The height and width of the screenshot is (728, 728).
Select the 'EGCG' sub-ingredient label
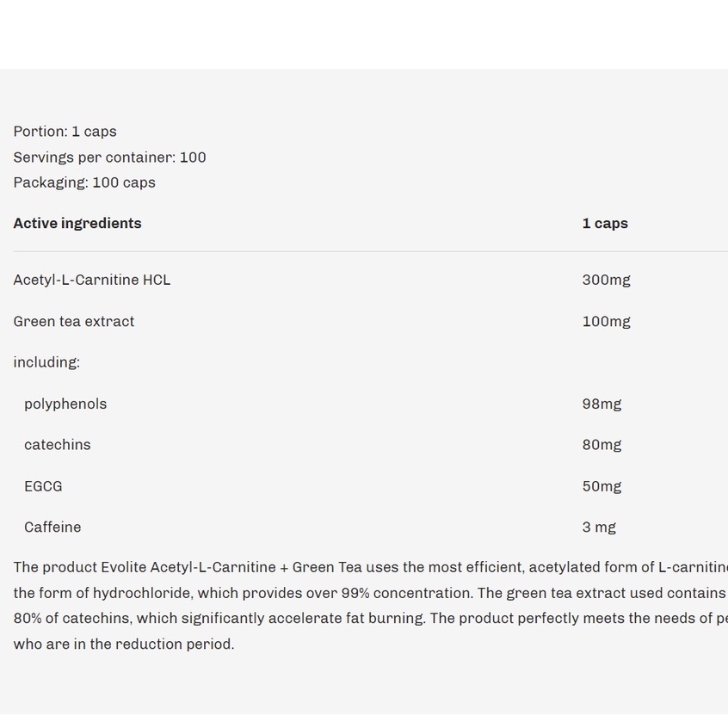[x=43, y=486]
